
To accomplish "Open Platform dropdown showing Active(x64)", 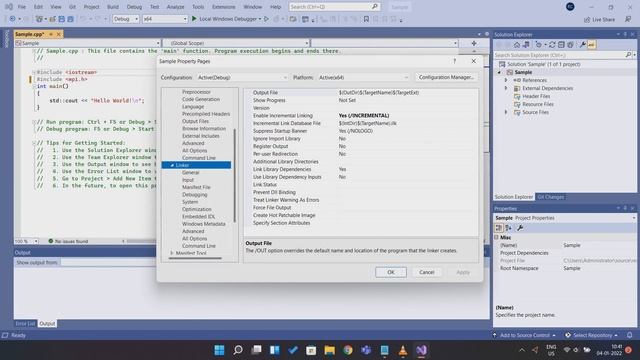I will (x=363, y=78).
